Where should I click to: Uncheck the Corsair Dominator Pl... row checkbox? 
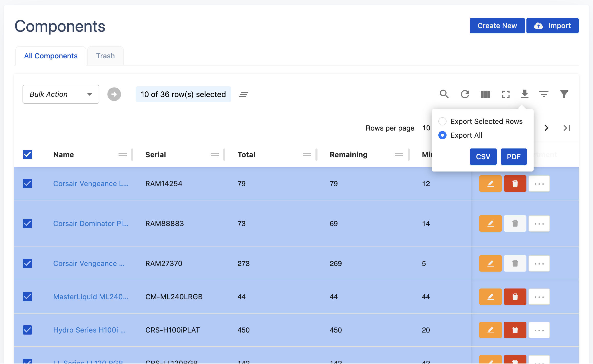coord(27,223)
